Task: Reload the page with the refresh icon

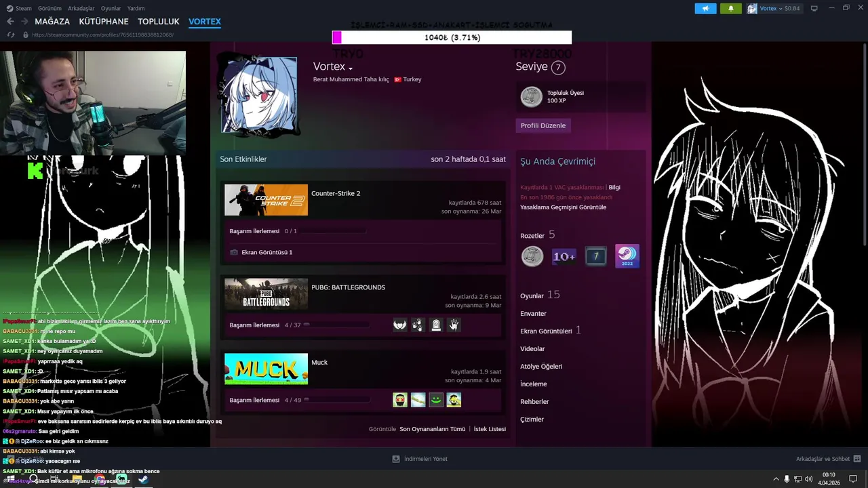Action: pyautogui.click(x=11, y=35)
